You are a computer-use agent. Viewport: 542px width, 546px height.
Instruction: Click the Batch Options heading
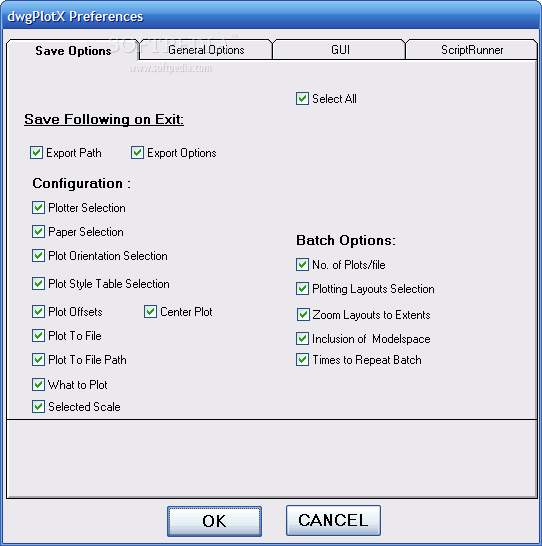click(x=346, y=240)
